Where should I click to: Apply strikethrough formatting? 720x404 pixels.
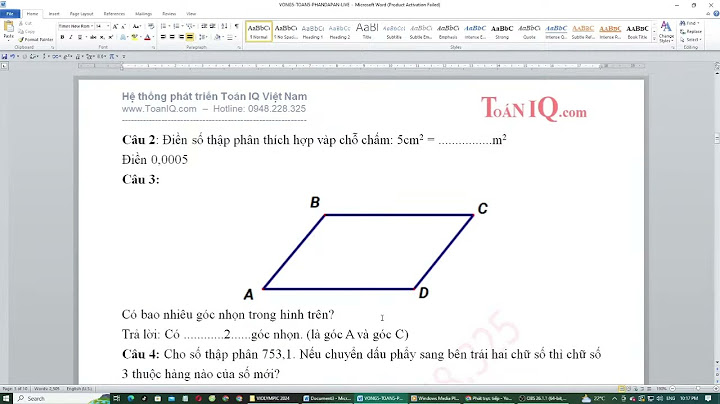pos(93,37)
